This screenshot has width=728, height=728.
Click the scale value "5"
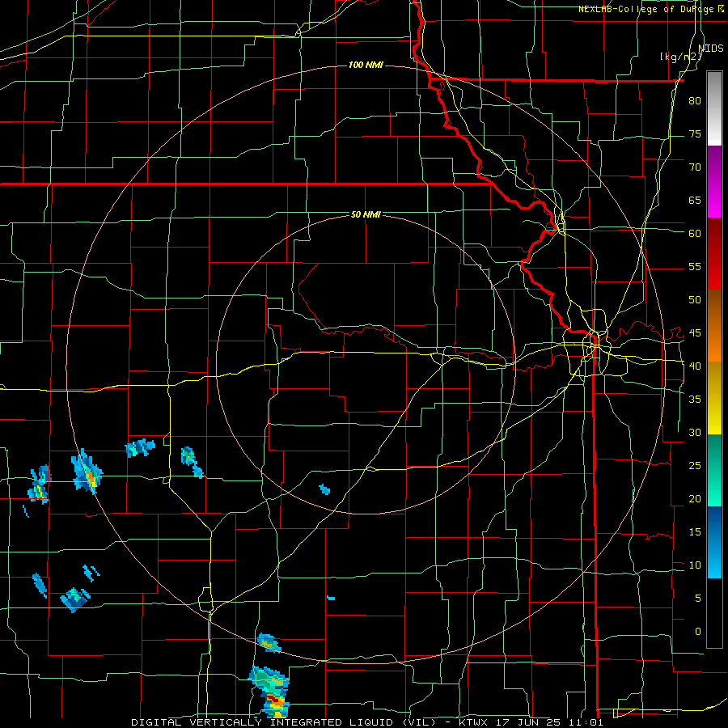click(698, 598)
